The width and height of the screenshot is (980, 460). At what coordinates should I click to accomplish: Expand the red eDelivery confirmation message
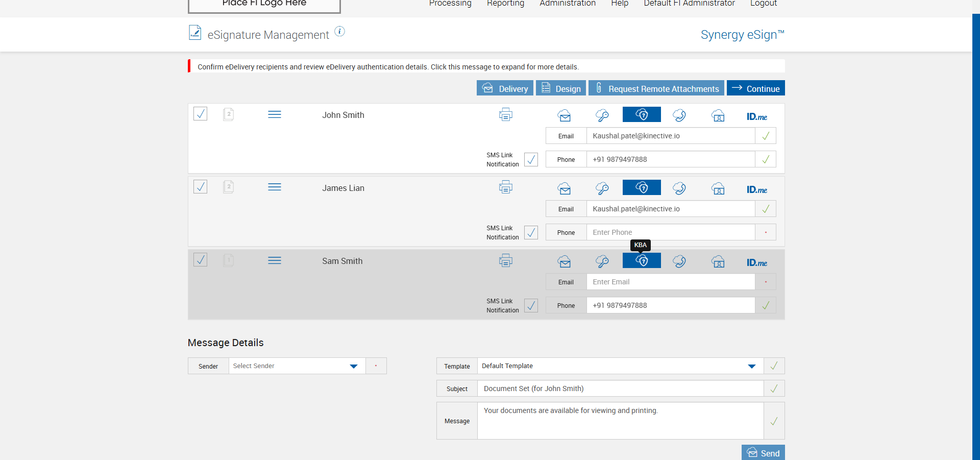coord(486,66)
